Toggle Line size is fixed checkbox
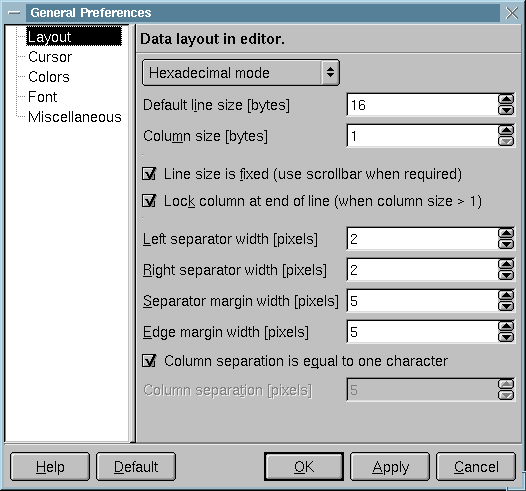The height and width of the screenshot is (491, 526). tap(149, 174)
